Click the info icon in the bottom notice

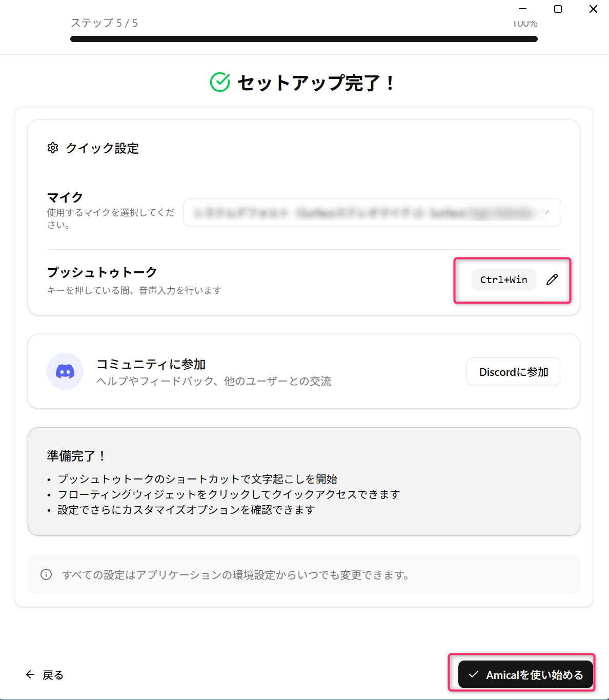tap(46, 574)
